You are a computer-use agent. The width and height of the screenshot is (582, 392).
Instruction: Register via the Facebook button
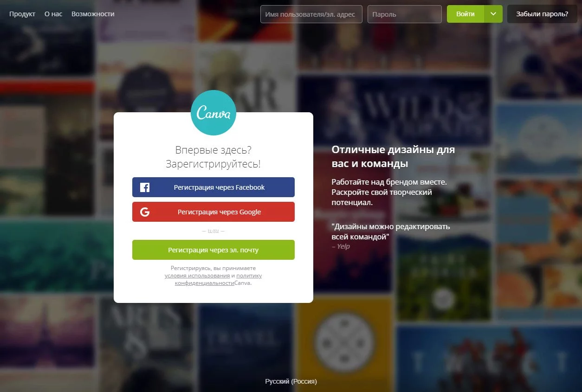click(213, 187)
